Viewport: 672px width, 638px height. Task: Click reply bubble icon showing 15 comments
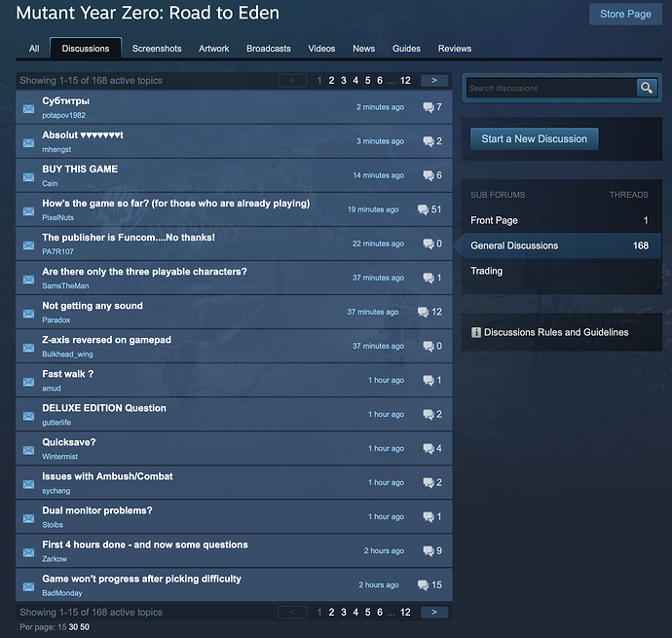click(423, 584)
